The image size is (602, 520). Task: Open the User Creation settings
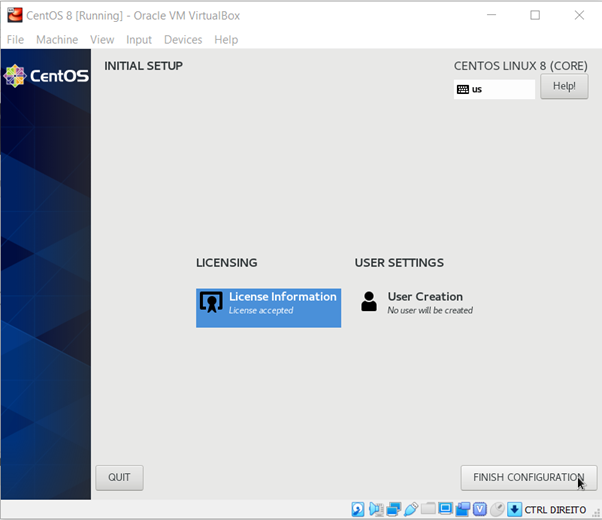click(x=424, y=302)
